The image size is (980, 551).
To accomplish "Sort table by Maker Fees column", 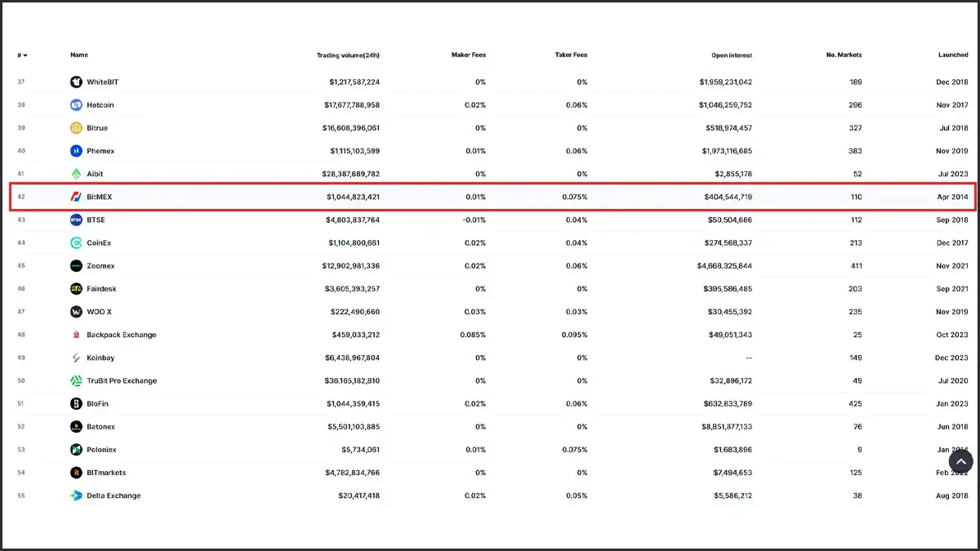I will [469, 56].
